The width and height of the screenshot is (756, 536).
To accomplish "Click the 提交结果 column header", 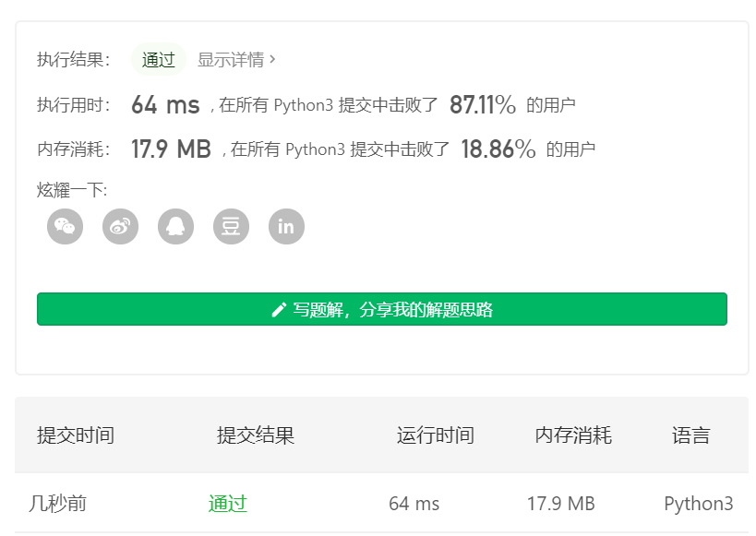I will (x=256, y=435).
